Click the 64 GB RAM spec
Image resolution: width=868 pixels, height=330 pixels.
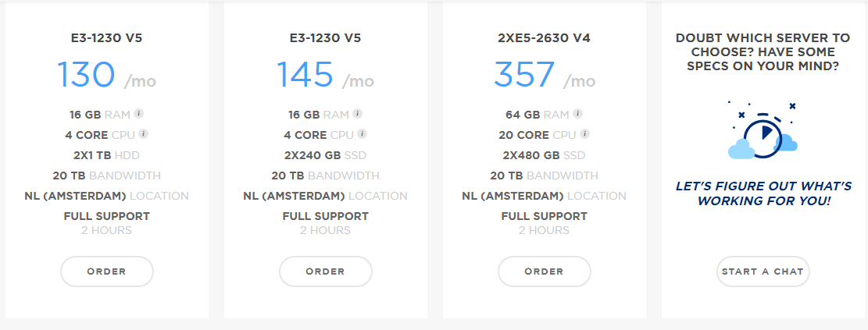(538, 115)
